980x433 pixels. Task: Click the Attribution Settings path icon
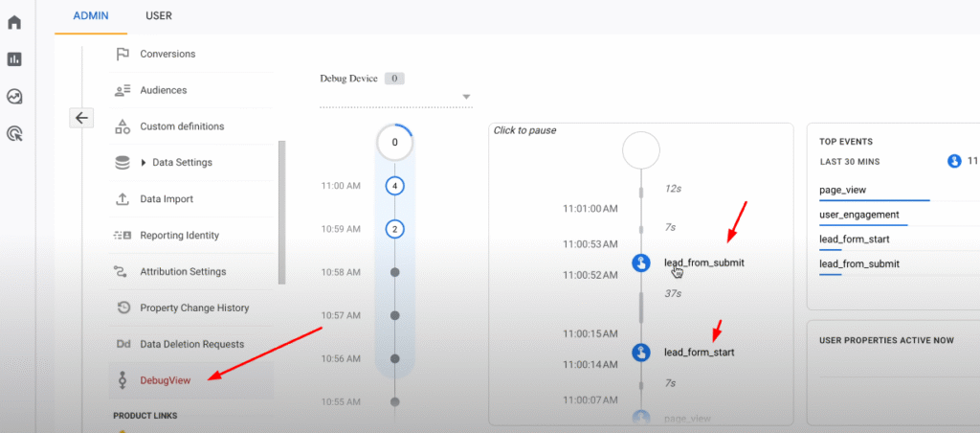tap(122, 271)
